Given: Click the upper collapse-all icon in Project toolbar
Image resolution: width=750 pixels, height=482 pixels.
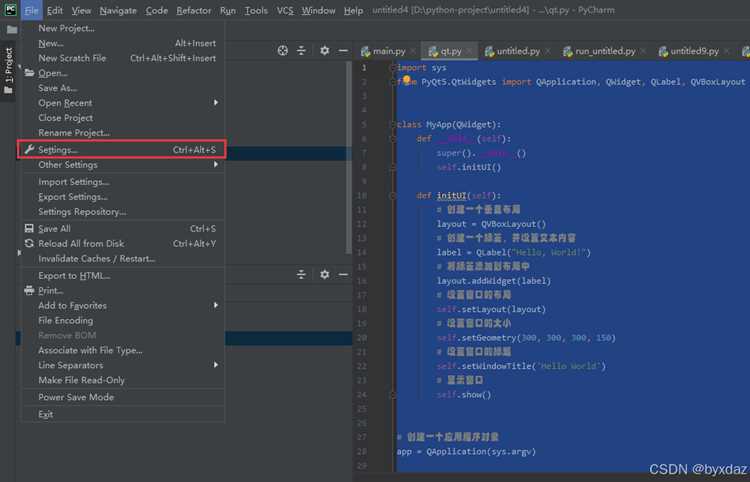Looking at the screenshot, I should coord(301,50).
